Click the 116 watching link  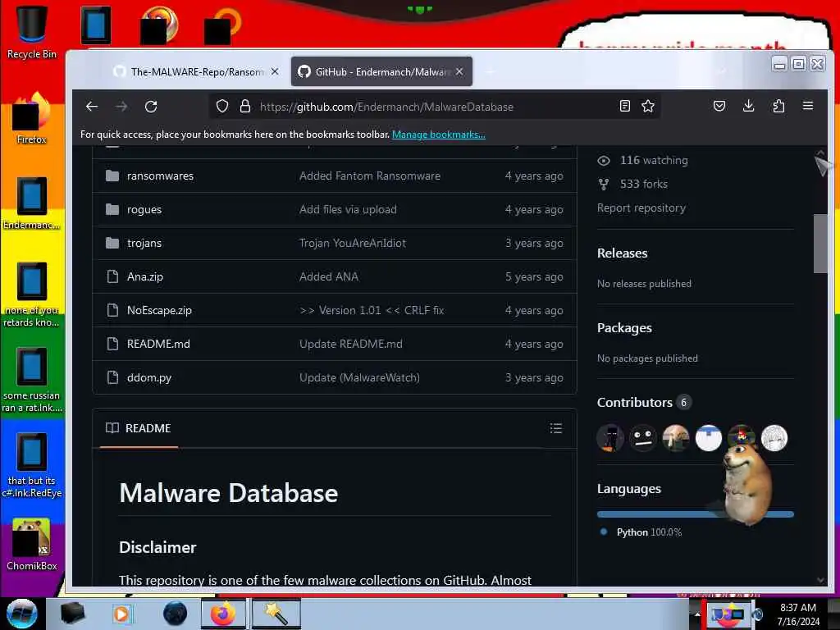coord(643,160)
